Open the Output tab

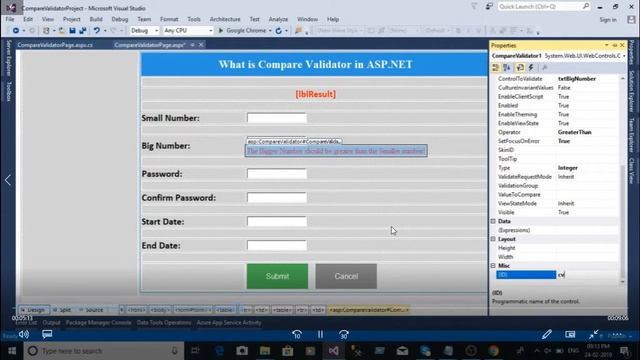[51, 323]
